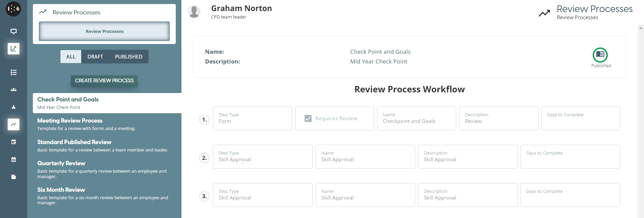Open the calendar grid sidebar icon
Viewport: 644px width, 218px height.
(13, 159)
